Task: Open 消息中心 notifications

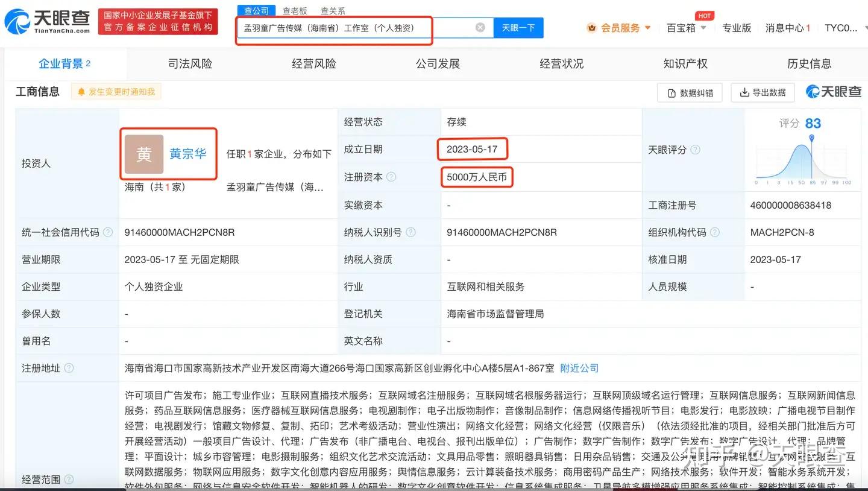Action: [788, 28]
